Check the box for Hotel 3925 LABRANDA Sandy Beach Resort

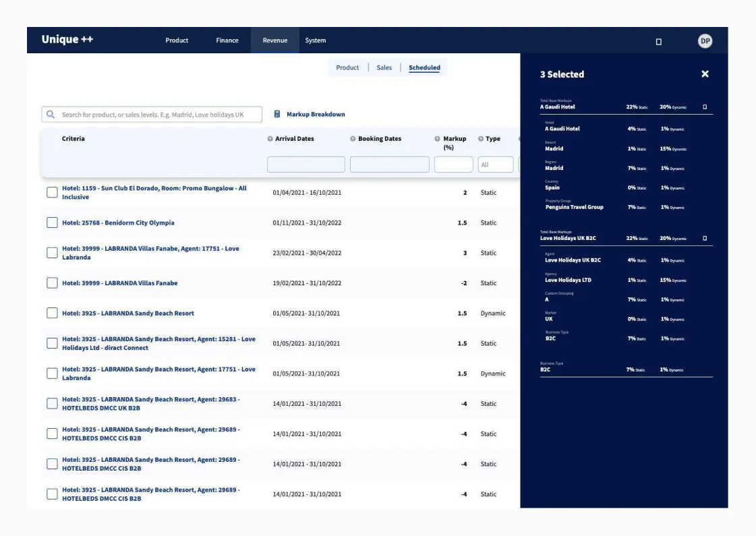(x=52, y=313)
